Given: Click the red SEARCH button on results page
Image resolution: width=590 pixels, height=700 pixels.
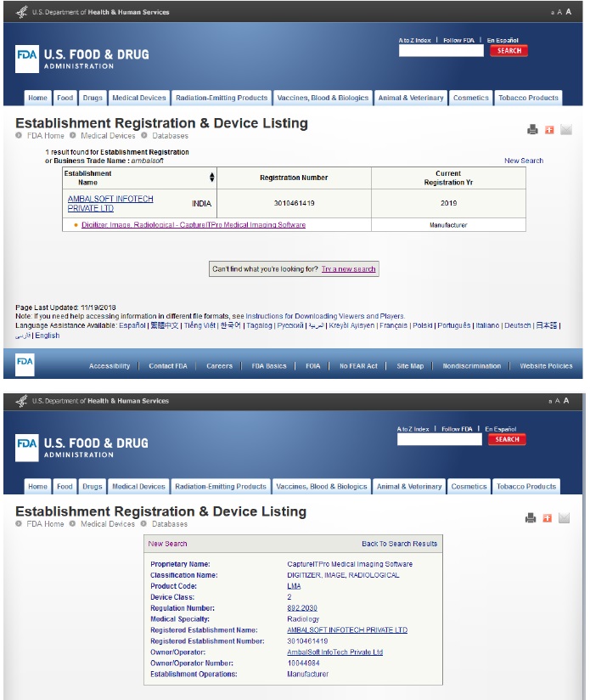Looking at the screenshot, I should 509,50.
